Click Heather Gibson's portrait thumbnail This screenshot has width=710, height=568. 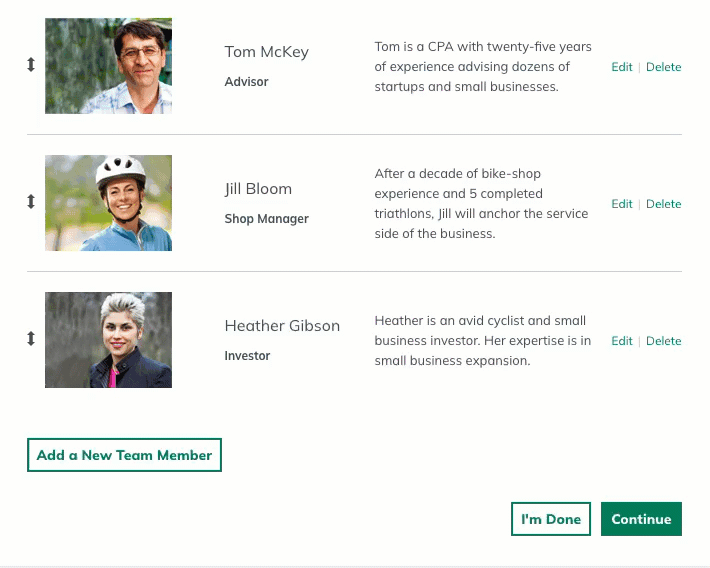click(108, 340)
